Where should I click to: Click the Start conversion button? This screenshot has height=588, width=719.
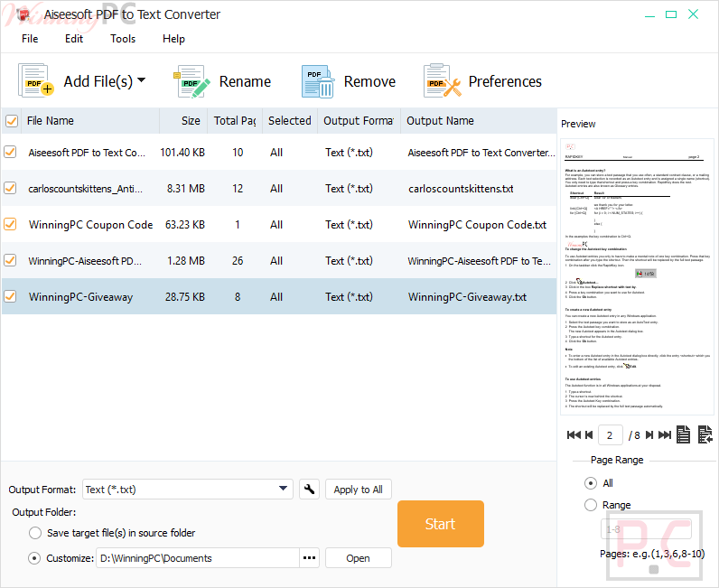coord(440,524)
